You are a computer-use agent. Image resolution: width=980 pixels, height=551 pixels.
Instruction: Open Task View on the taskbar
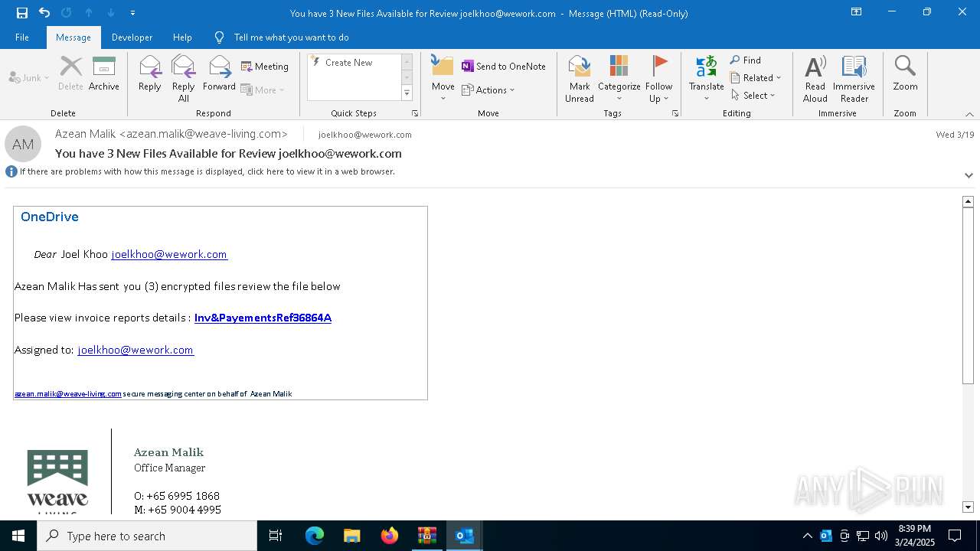tap(276, 536)
